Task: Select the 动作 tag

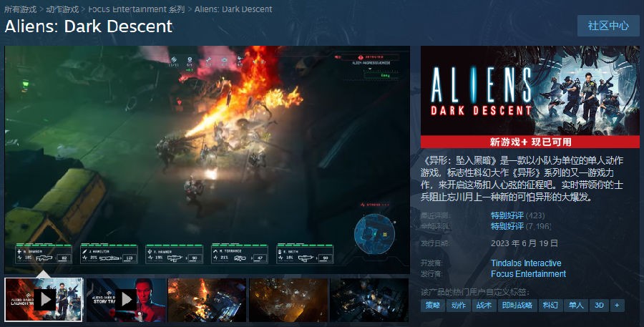Action: (x=459, y=306)
